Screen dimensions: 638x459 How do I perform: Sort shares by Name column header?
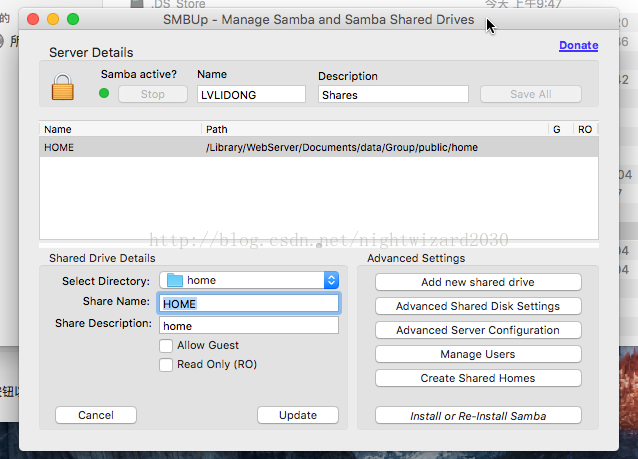coord(120,129)
